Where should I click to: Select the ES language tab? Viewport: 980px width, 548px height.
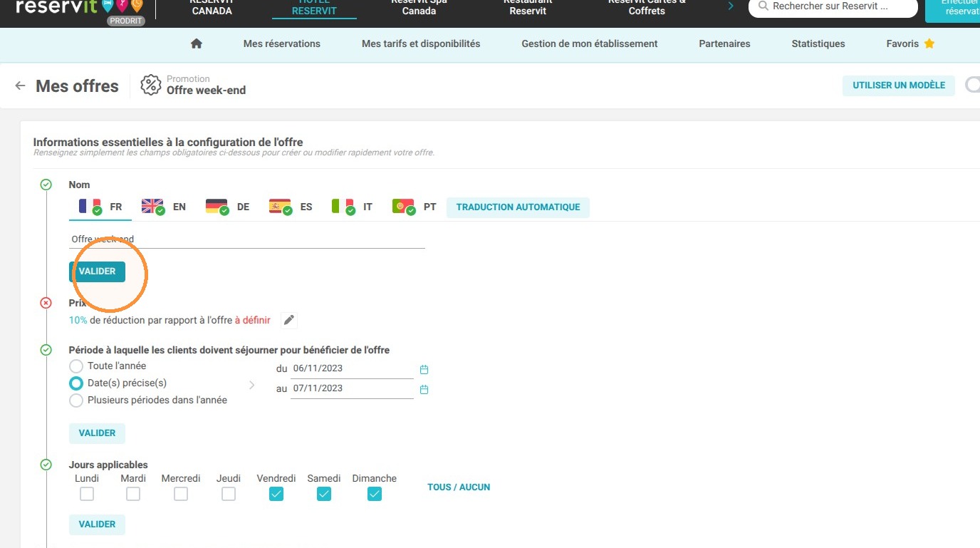(x=291, y=207)
